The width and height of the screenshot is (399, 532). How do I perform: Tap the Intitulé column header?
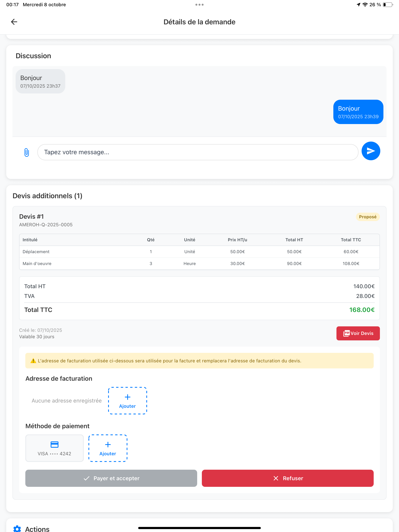pyautogui.click(x=30, y=240)
